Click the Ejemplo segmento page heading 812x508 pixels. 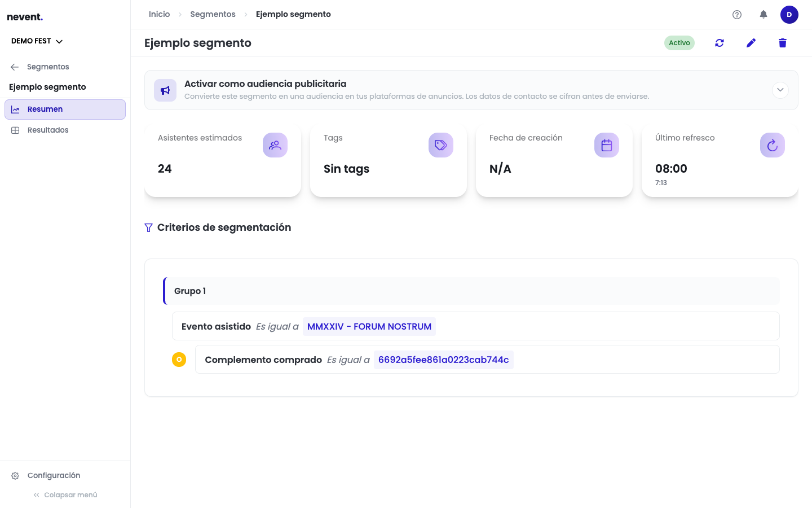click(198, 43)
